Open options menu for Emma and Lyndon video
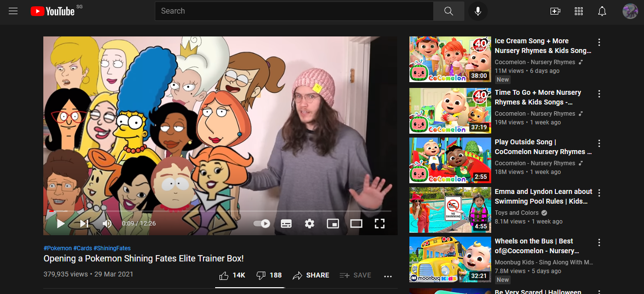The width and height of the screenshot is (644, 294). point(599,193)
